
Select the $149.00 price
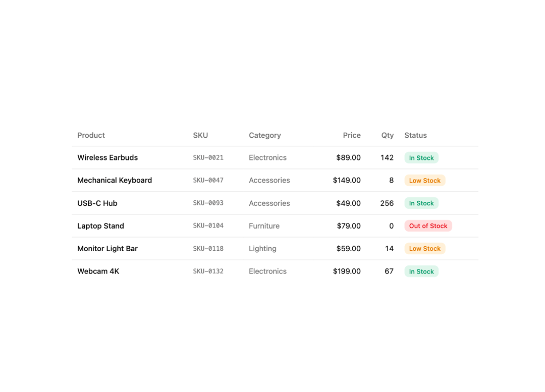(x=347, y=181)
